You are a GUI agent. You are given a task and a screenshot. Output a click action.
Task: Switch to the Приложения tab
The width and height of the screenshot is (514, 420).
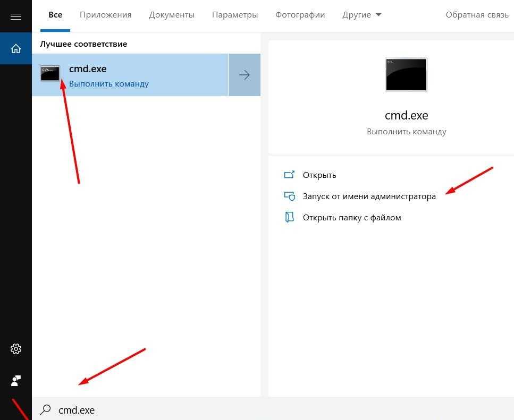[105, 15]
